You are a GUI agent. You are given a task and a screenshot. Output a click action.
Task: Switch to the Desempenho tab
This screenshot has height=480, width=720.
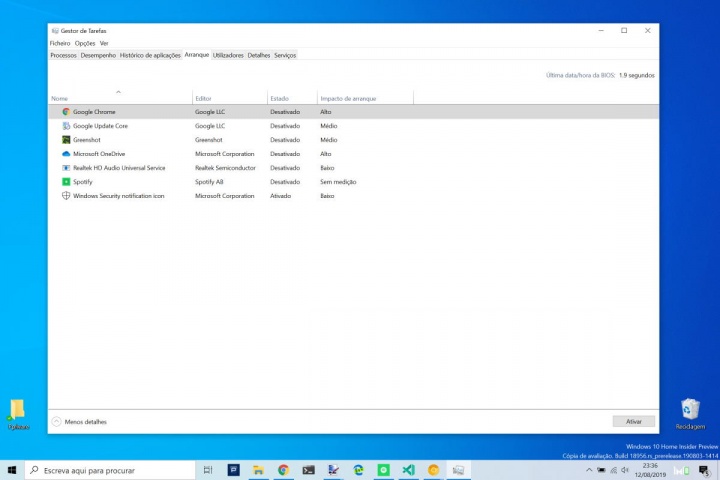[98, 55]
